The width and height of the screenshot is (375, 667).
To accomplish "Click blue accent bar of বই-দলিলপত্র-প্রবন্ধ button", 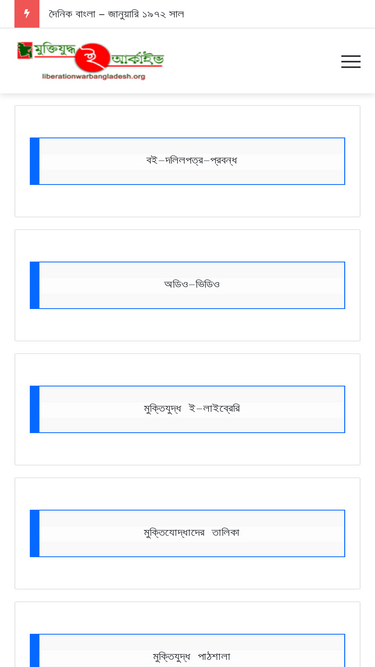I will click(x=34, y=161).
